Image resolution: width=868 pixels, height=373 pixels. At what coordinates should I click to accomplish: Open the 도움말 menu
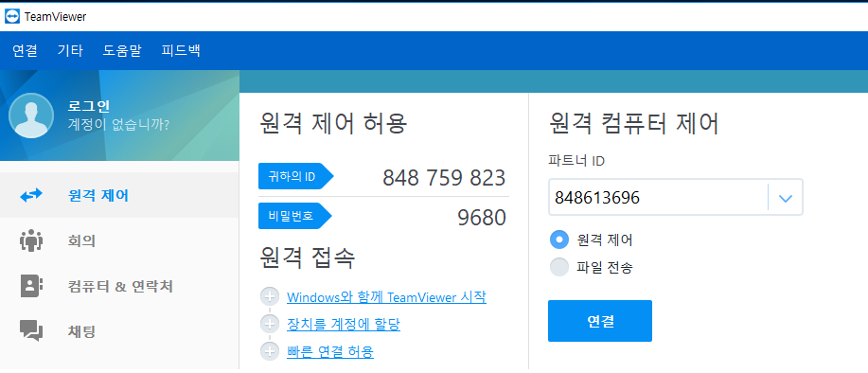click(x=122, y=51)
